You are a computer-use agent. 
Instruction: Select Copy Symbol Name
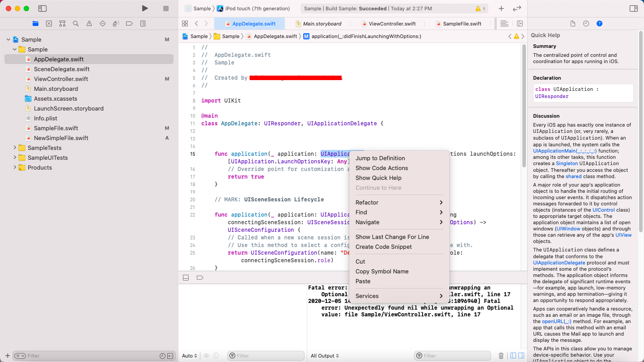399,272
